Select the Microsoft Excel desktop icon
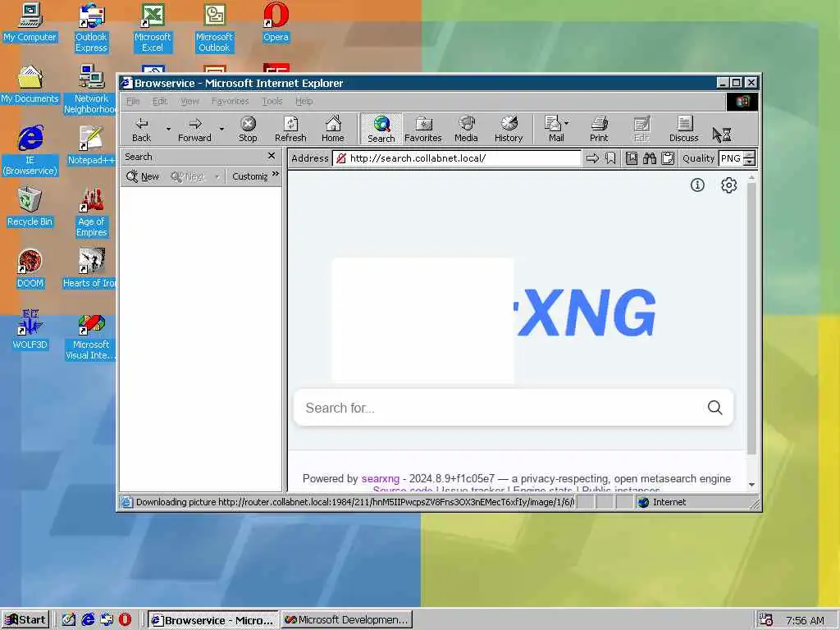 (153, 28)
